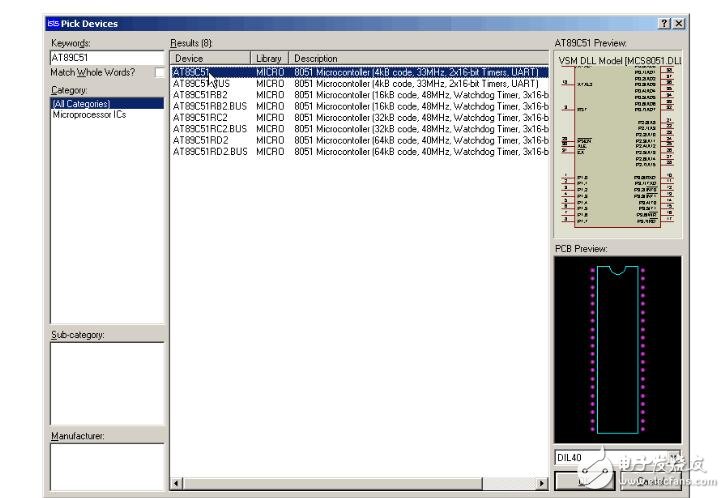Click the ISIS icon in title bar

tap(53, 23)
